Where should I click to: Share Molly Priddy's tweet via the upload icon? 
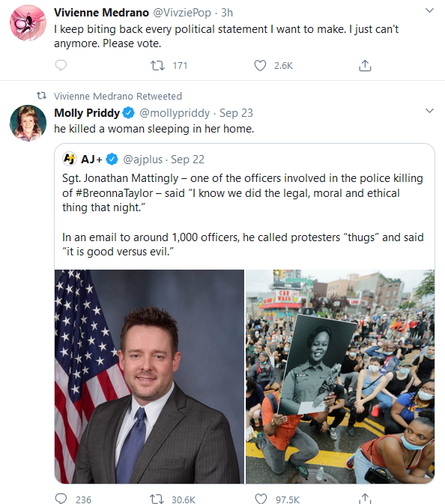click(365, 499)
